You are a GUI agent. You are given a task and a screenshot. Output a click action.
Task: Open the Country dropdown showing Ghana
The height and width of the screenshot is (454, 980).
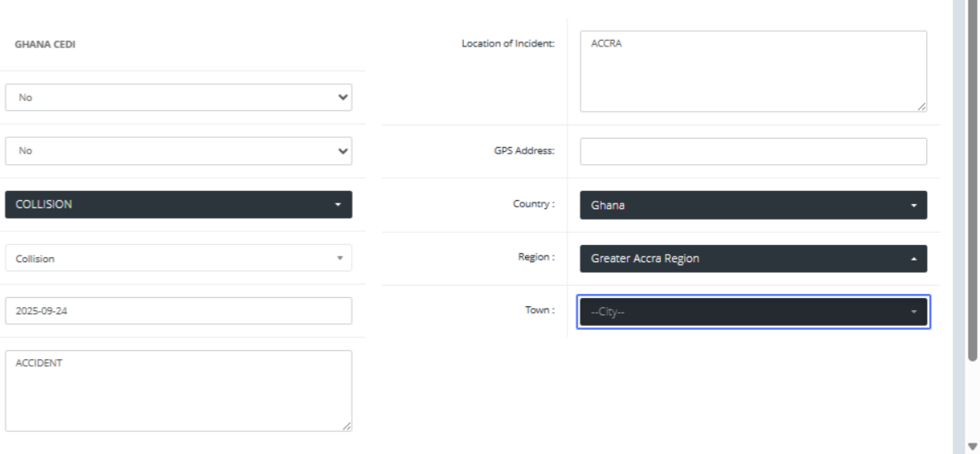click(753, 205)
